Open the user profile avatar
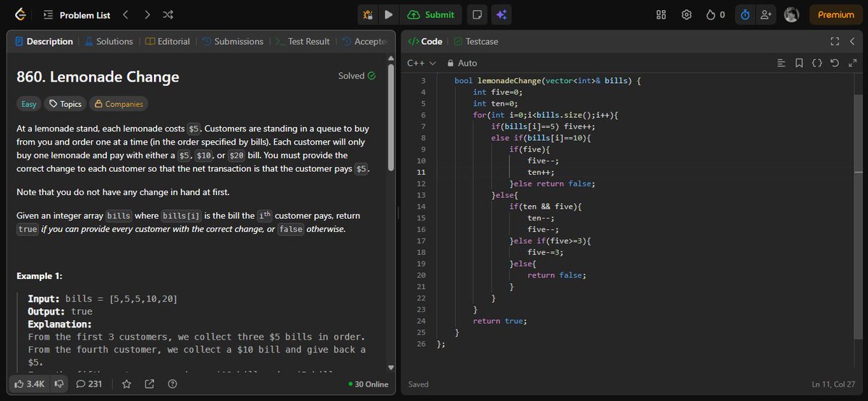Screen dimensions: 868x401 point(791,14)
